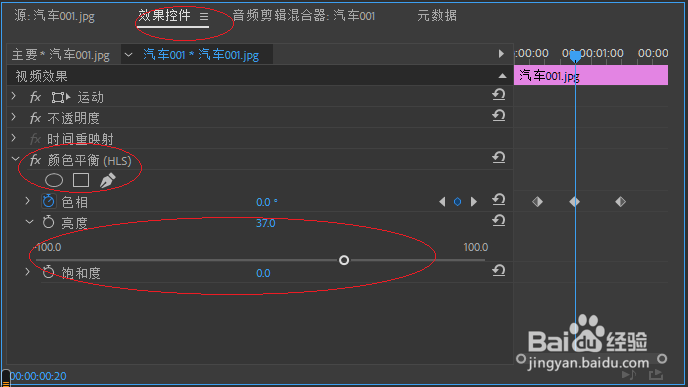
Task: Click the 色相 value 0.0°
Action: [x=267, y=202]
